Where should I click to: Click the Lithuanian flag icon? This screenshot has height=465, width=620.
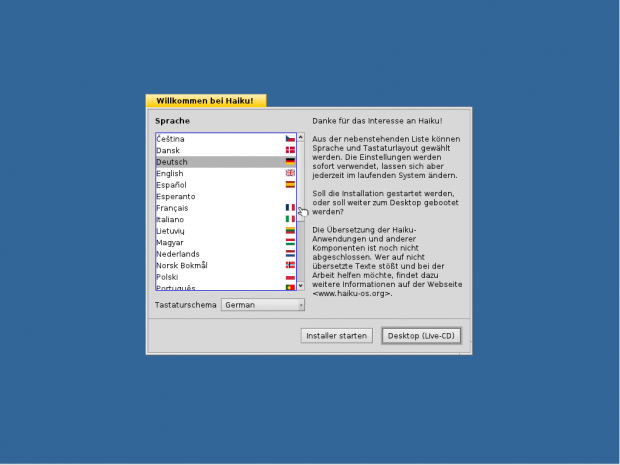[290, 231]
